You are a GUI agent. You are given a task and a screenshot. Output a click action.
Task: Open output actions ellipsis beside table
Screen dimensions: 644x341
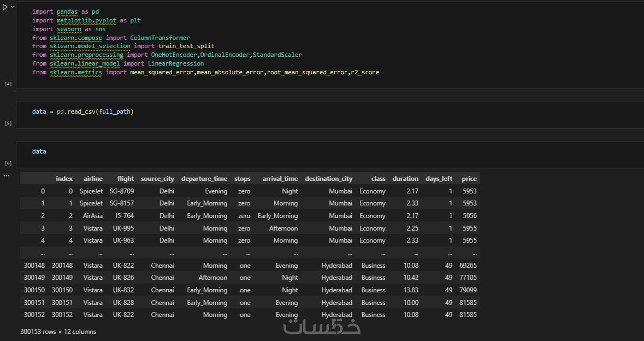coord(6,176)
